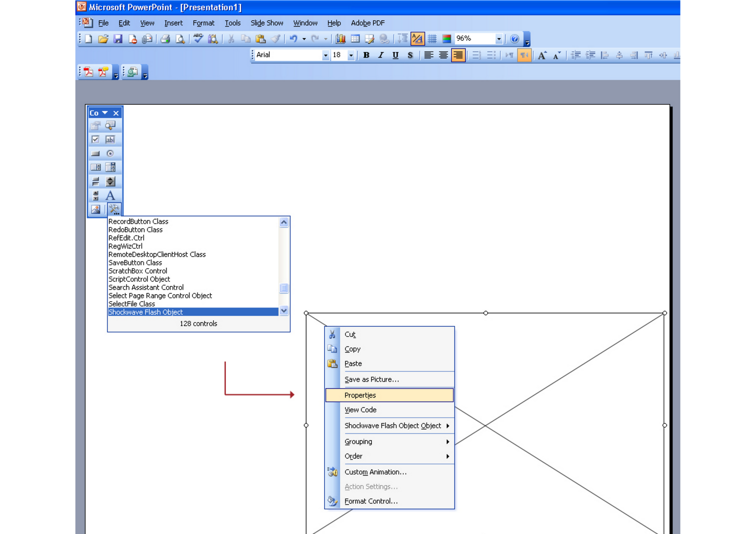756x534 pixels.
Task: Insert a table with the Insert Table icon
Action: [x=355, y=39]
